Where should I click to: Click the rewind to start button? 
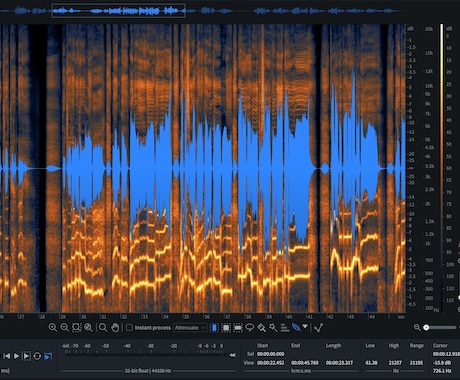point(6,356)
